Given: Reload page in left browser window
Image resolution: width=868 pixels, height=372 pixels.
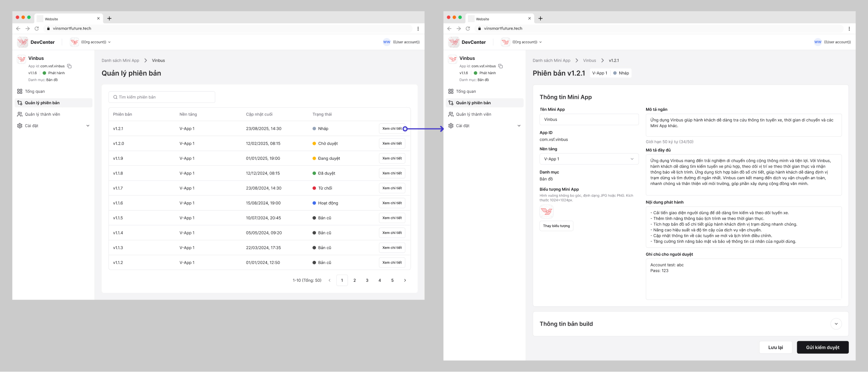Looking at the screenshot, I should pyautogui.click(x=37, y=29).
